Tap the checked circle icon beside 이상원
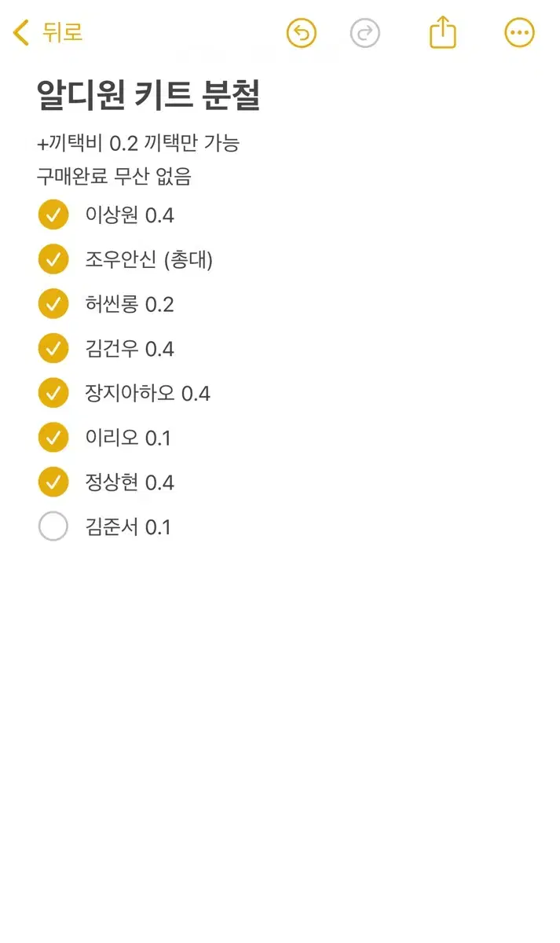This screenshot has width=560, height=943. 53,215
